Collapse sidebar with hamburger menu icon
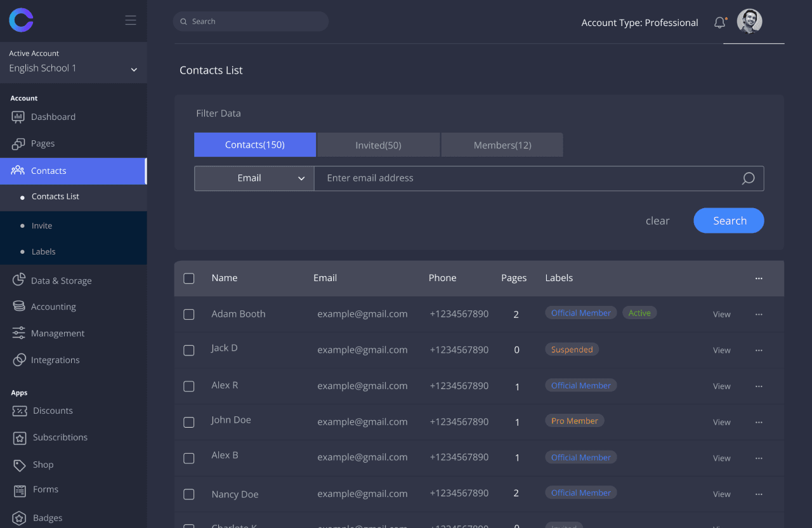Screen dimensions: 812x528 point(131,20)
